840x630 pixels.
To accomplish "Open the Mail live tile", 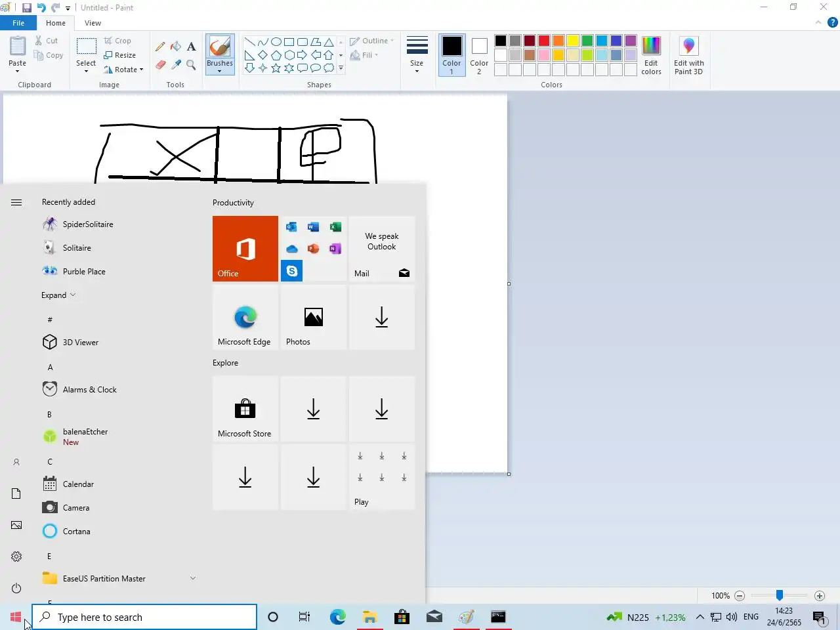I will click(x=382, y=249).
